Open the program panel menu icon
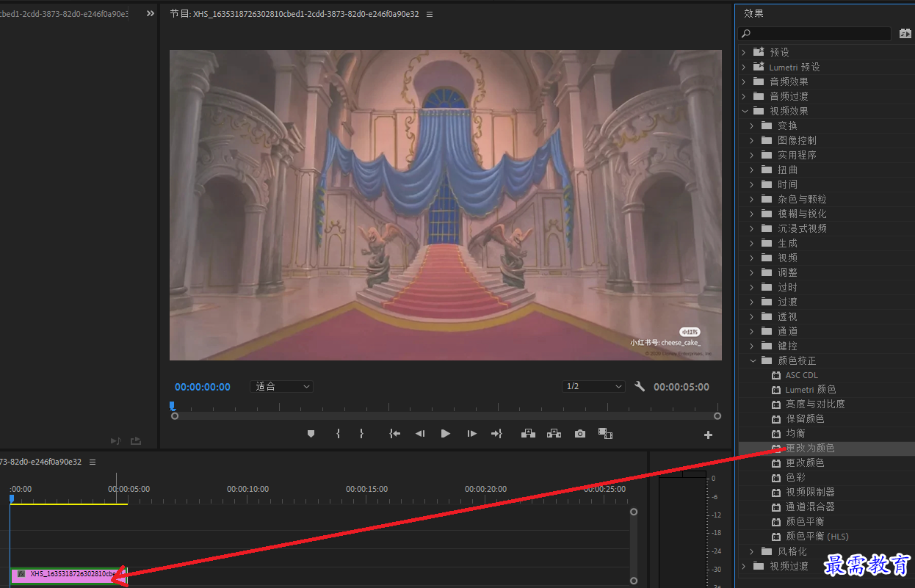Screen dimensions: 915x588 coord(430,14)
